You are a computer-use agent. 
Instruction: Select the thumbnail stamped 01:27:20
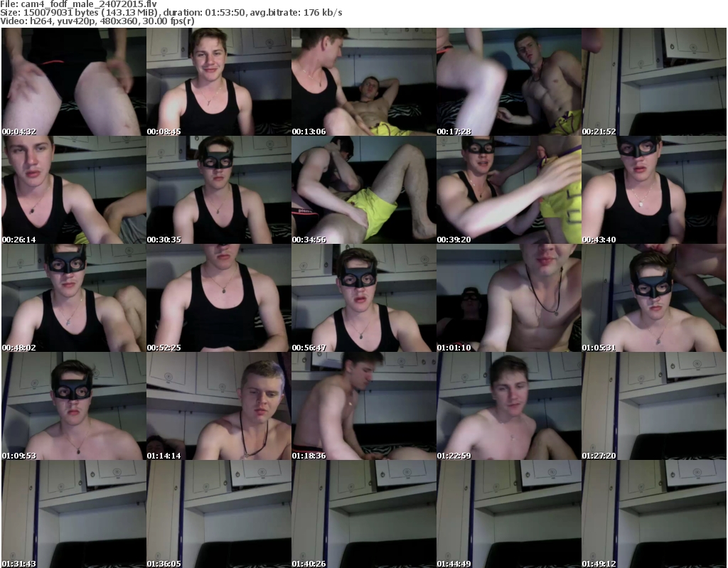654,406
